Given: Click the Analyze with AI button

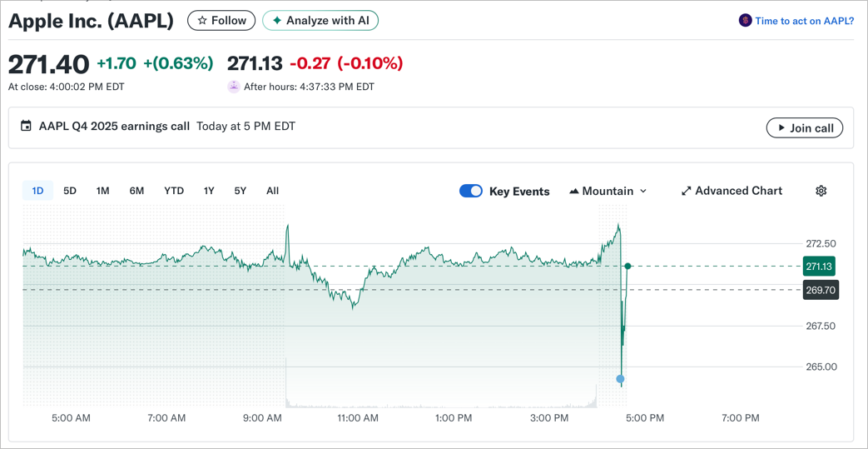Looking at the screenshot, I should pos(320,21).
